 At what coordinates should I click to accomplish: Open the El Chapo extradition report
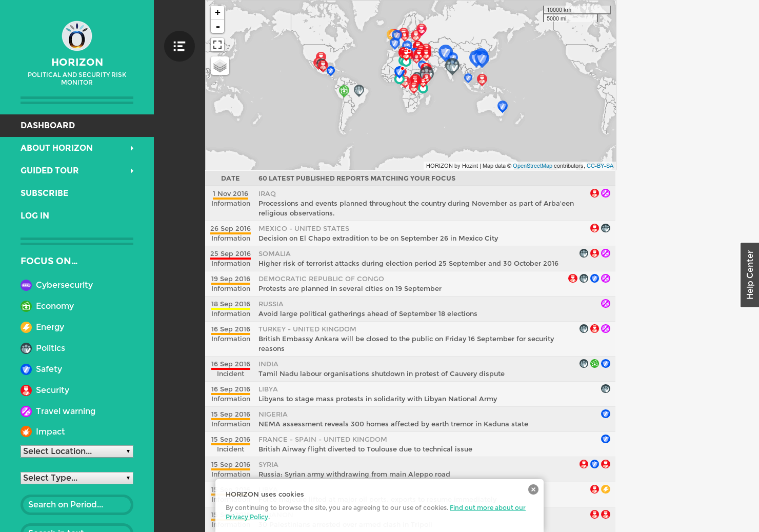378,239
